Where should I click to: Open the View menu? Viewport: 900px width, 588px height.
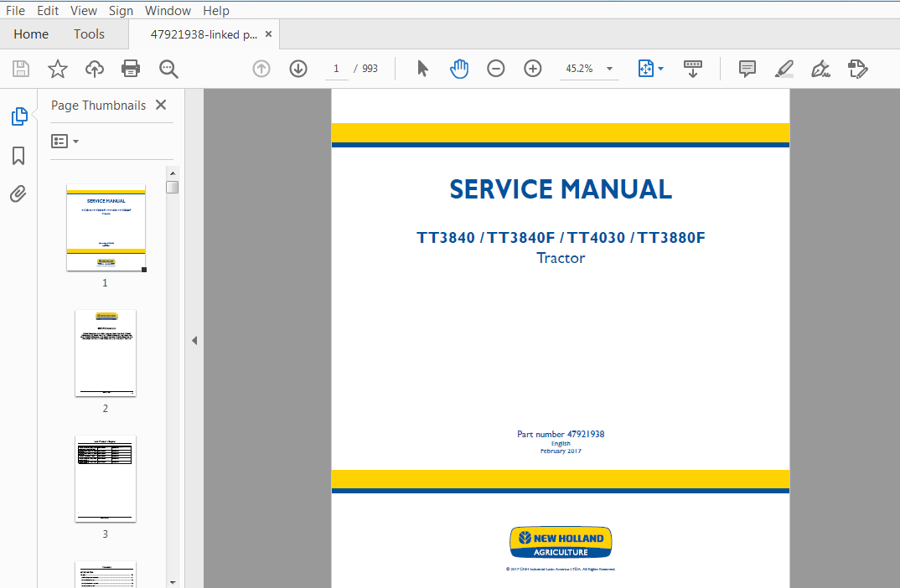point(84,10)
